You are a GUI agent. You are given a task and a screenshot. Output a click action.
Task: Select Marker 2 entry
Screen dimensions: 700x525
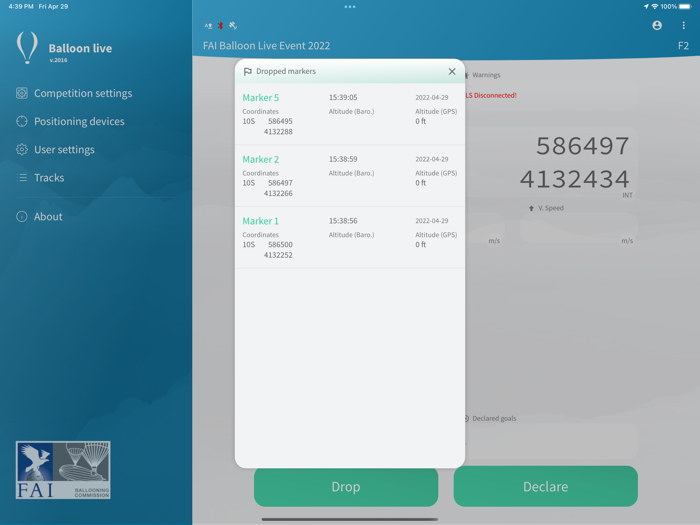[x=350, y=176]
